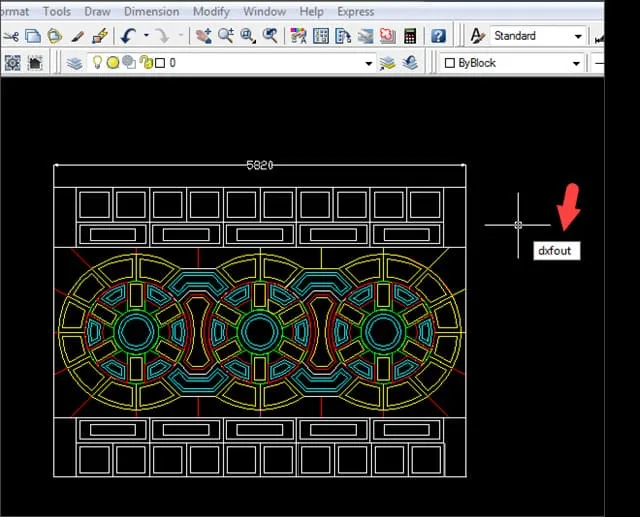The height and width of the screenshot is (517, 640).
Task: Open Layer Properties Manager icon
Action: 74,62
